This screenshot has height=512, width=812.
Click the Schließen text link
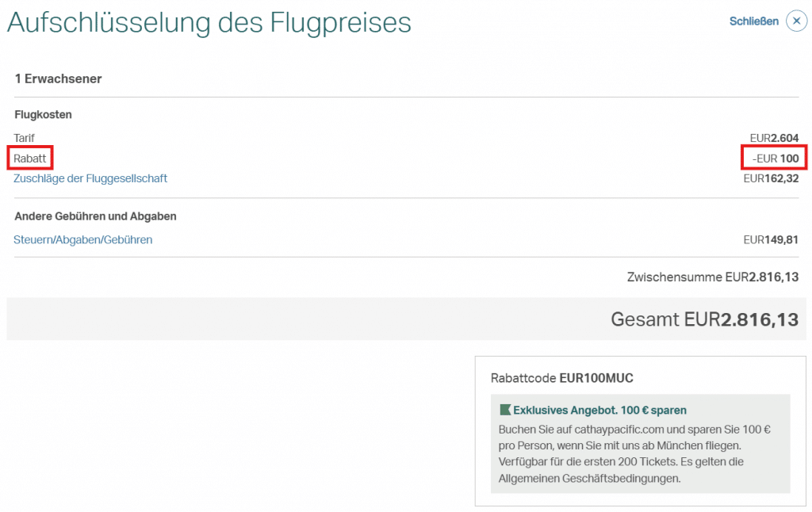pyautogui.click(x=753, y=21)
